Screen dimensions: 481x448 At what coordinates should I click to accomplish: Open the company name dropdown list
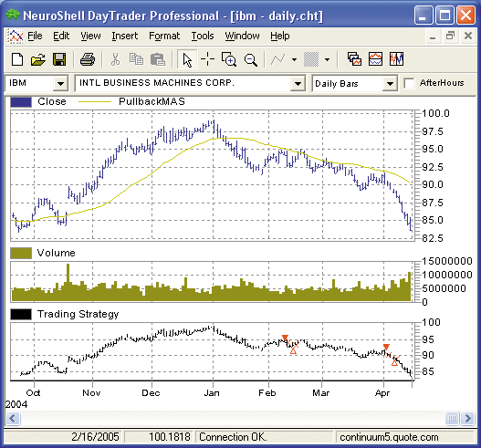(x=298, y=83)
